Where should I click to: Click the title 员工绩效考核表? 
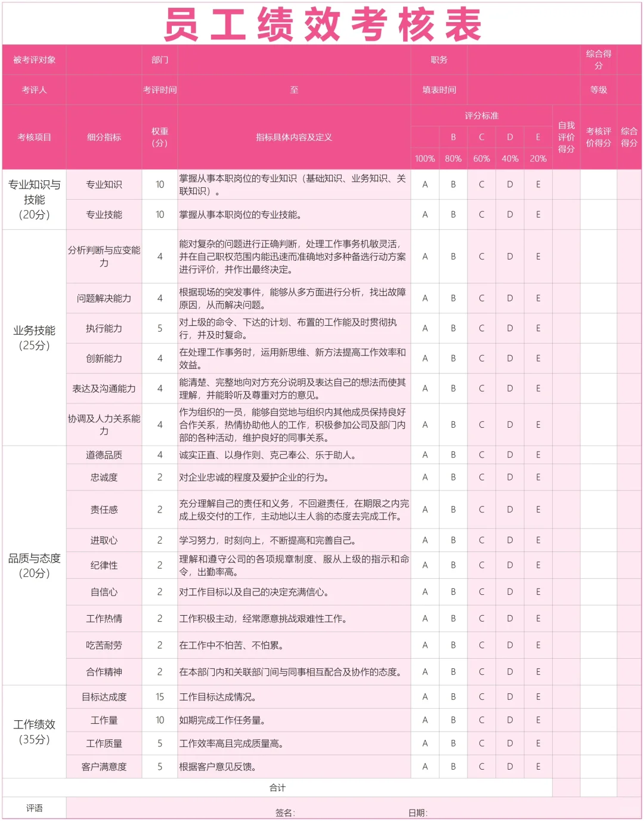coord(322,24)
